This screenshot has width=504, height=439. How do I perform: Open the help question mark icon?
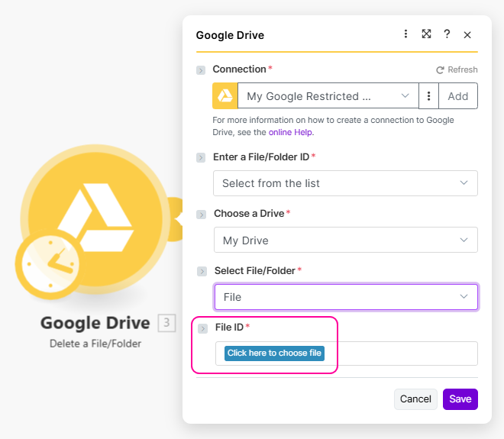447,34
